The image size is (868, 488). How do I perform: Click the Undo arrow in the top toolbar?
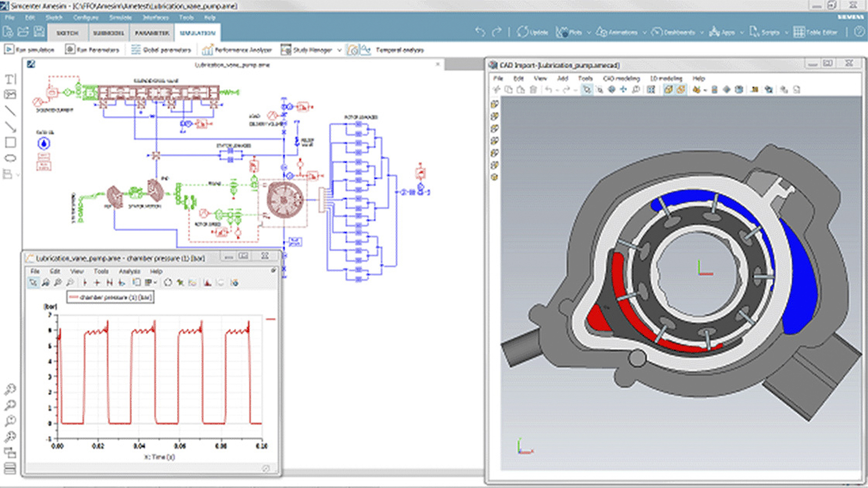480,32
